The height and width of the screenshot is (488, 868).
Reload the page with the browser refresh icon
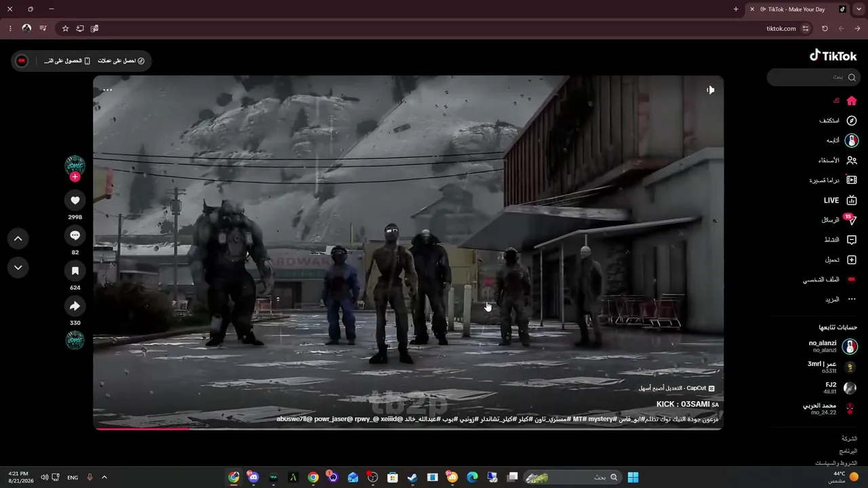coord(825,28)
